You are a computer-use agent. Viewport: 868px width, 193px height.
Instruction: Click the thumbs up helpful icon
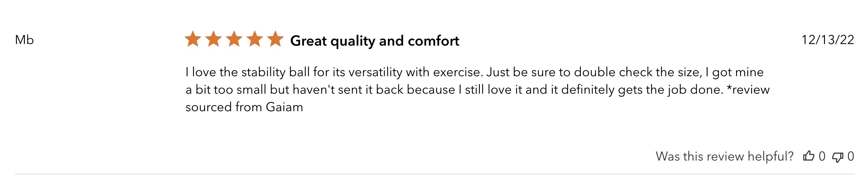pyautogui.click(x=809, y=156)
